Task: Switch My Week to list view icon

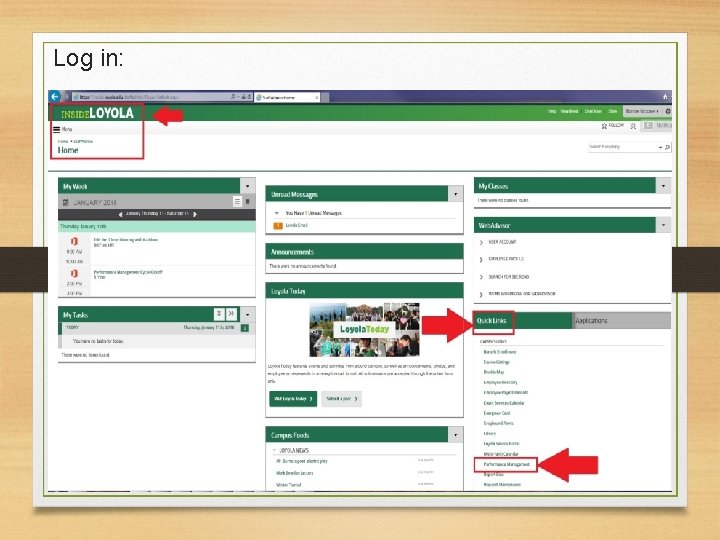Action: click(x=237, y=202)
